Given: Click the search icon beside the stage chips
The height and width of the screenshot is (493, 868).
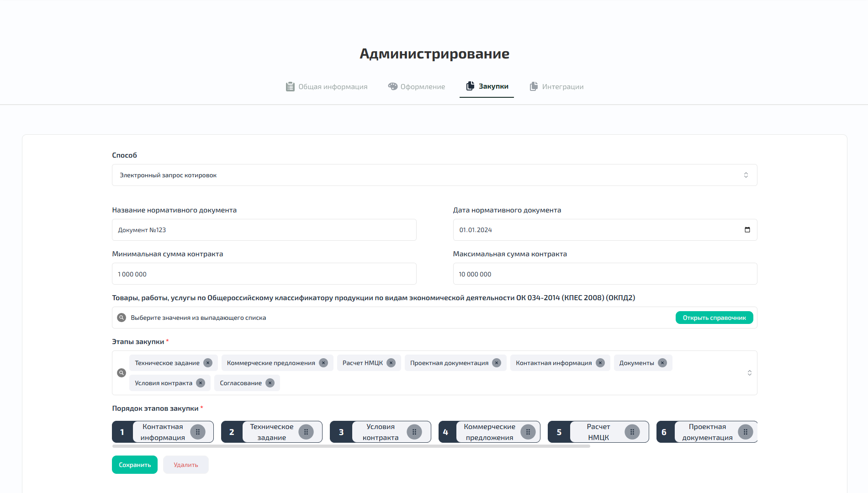Looking at the screenshot, I should click(x=121, y=373).
